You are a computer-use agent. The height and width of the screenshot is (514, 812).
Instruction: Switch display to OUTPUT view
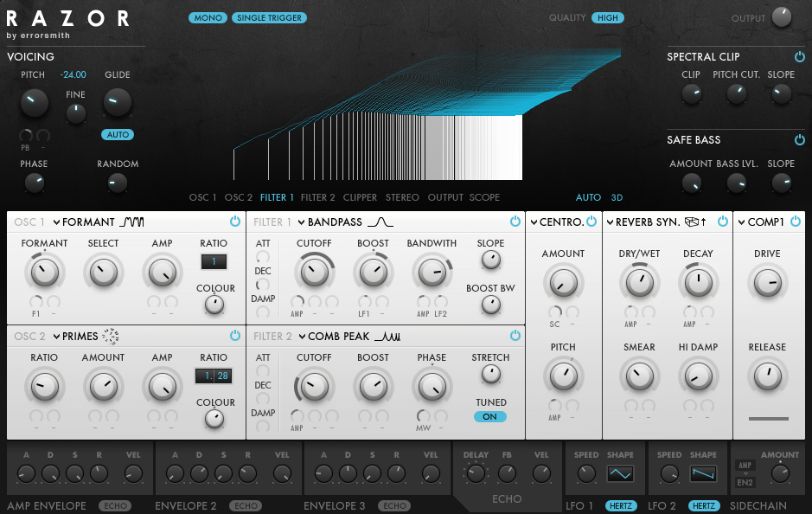pos(445,197)
